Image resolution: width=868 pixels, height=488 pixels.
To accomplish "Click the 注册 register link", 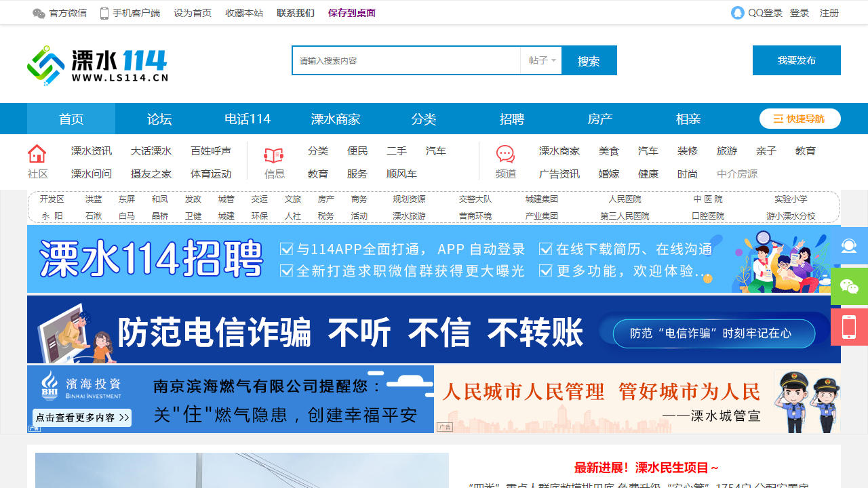I will tap(829, 13).
